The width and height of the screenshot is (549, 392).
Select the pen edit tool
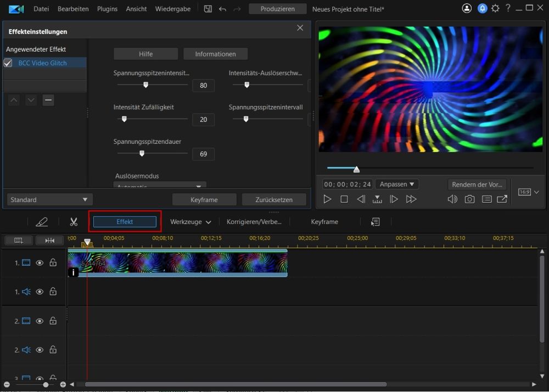tap(42, 222)
